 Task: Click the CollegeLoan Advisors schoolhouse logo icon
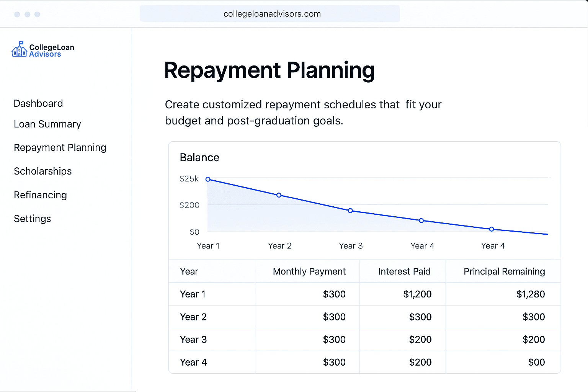click(x=19, y=49)
